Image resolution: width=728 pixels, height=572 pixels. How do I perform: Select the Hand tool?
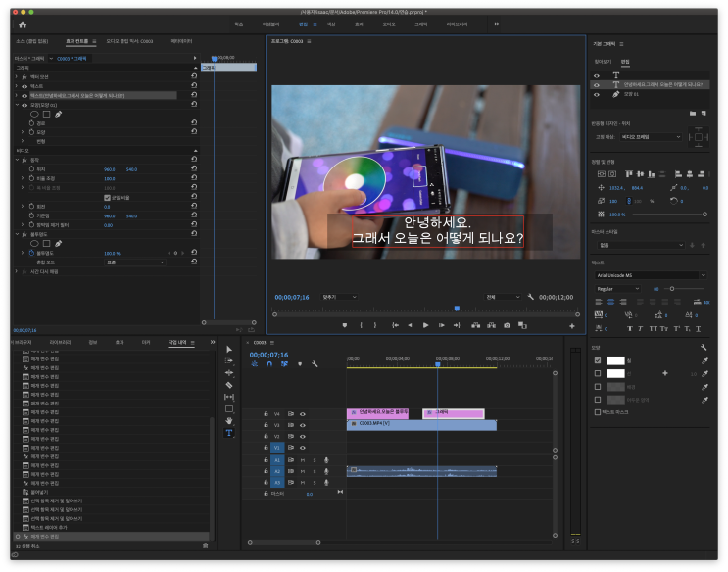coord(229,420)
